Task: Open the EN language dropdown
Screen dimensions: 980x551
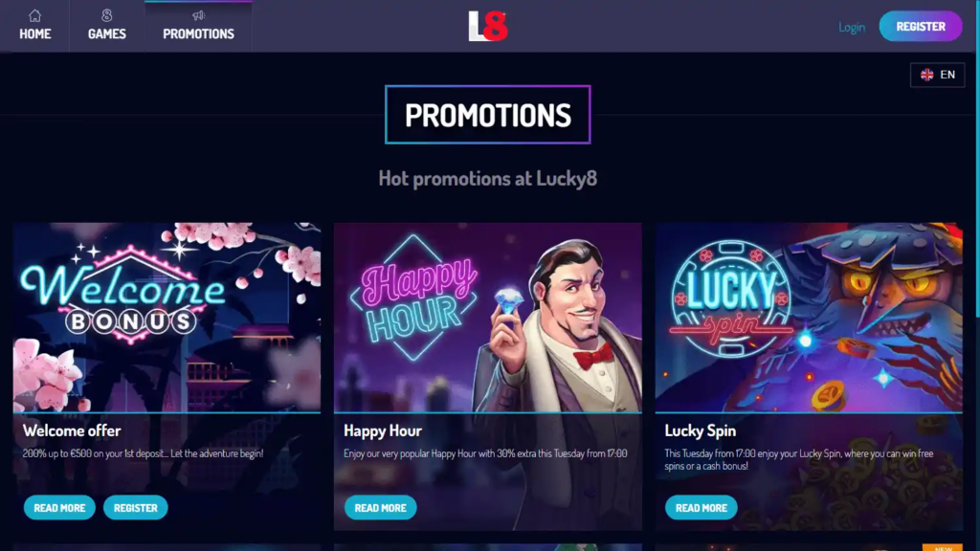Action: (938, 75)
